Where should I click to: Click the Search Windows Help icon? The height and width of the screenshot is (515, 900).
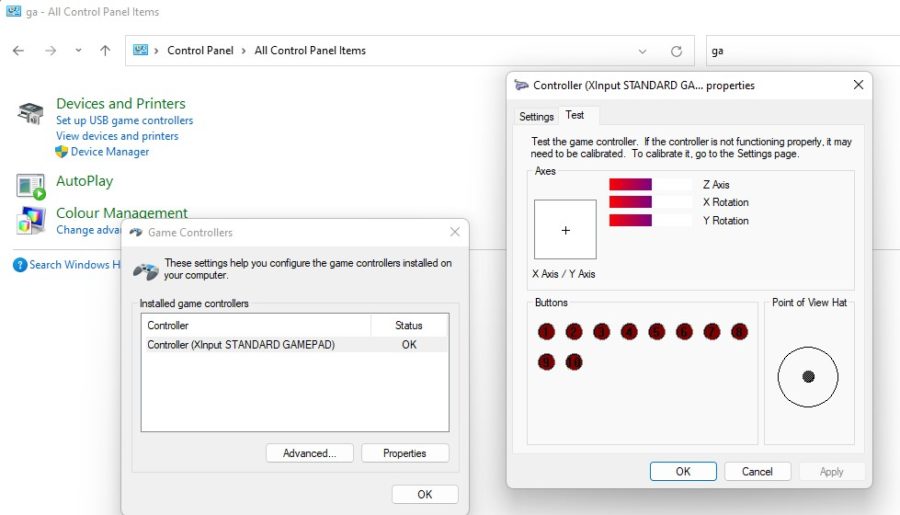pos(20,265)
